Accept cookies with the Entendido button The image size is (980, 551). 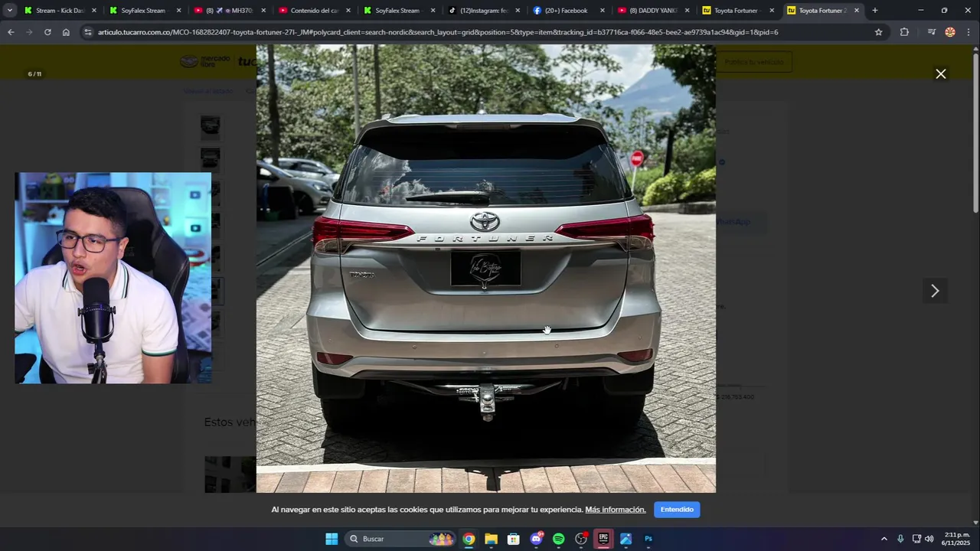[x=677, y=510]
